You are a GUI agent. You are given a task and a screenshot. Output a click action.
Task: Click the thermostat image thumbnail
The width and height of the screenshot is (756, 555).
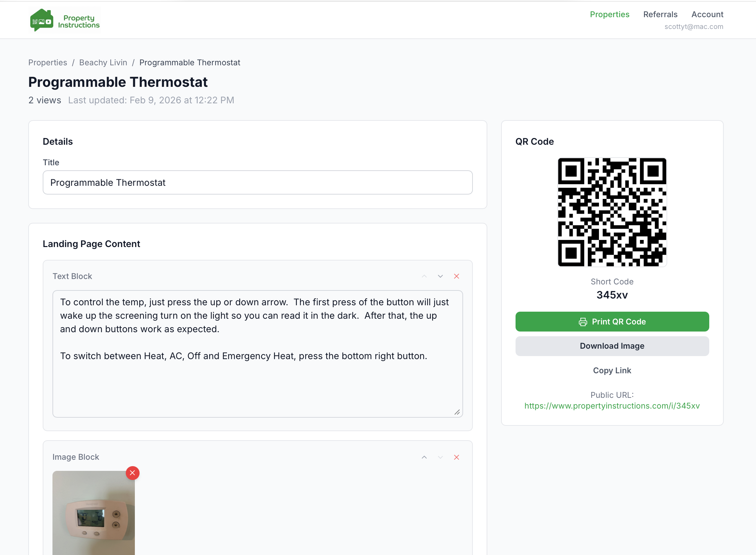click(x=93, y=513)
